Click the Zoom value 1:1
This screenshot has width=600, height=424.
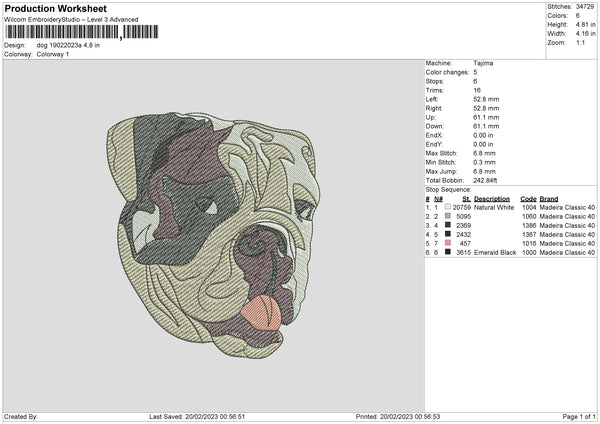point(580,43)
